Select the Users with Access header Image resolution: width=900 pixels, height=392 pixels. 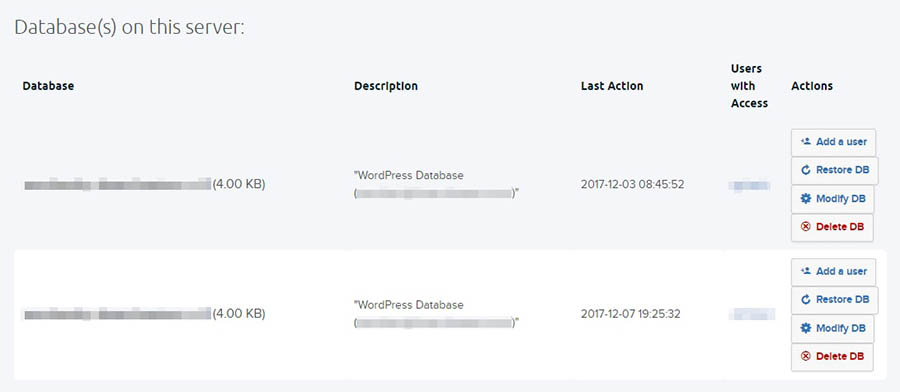749,86
